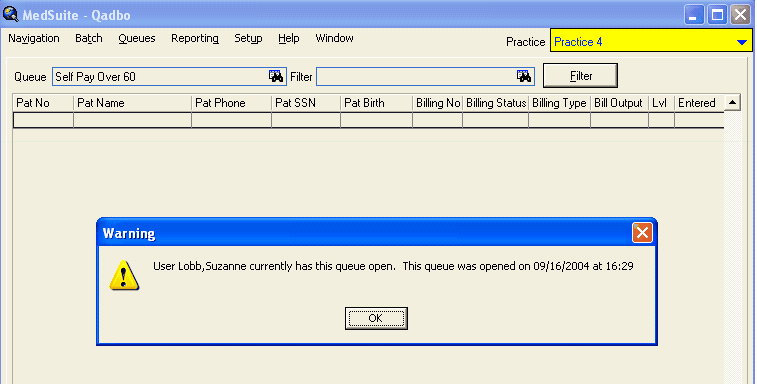
Task: Click the Bill Output column header
Action: coord(619,103)
